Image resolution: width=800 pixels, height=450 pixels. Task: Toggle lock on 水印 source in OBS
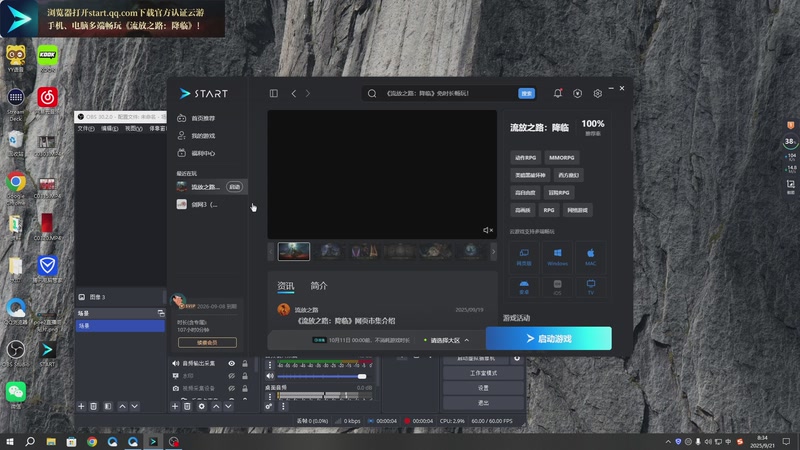(245, 376)
